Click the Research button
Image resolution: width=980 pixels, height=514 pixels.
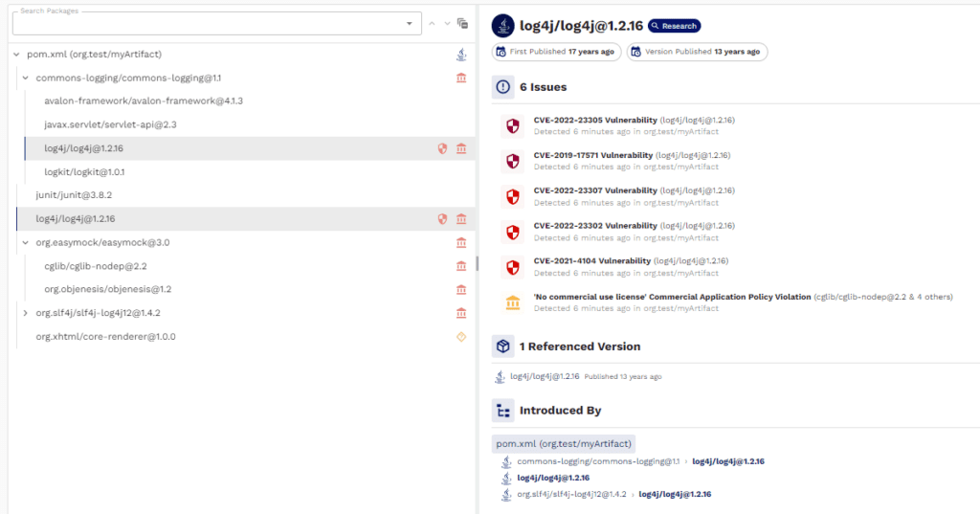(675, 26)
